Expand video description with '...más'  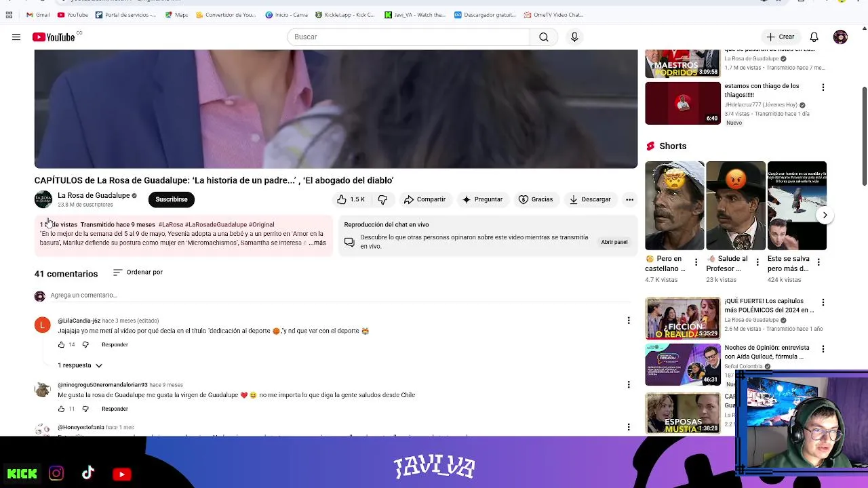[318, 243]
